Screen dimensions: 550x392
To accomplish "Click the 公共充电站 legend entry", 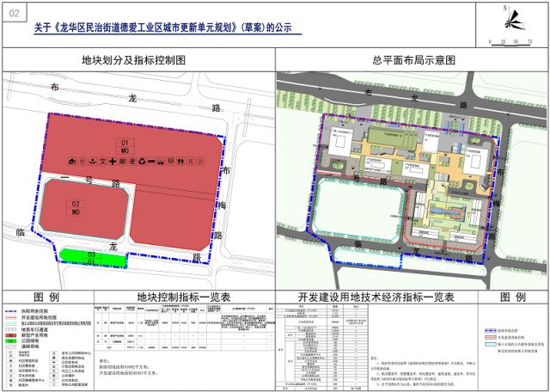I will coord(70,380).
